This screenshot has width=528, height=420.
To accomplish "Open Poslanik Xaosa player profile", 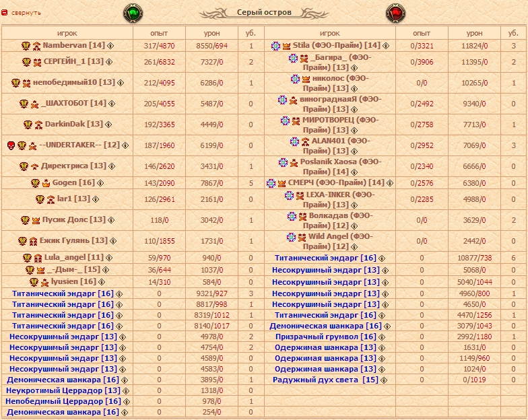I will coord(341,167).
